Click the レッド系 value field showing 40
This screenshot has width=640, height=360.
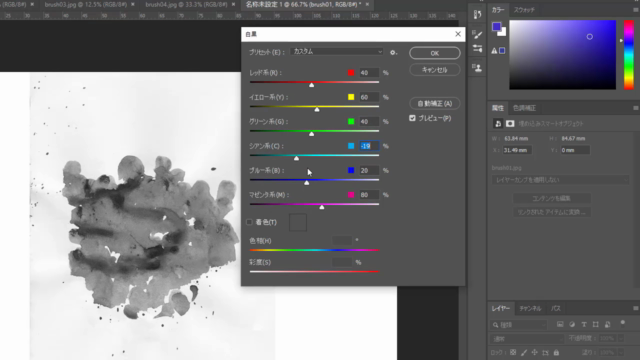pyautogui.click(x=369, y=73)
